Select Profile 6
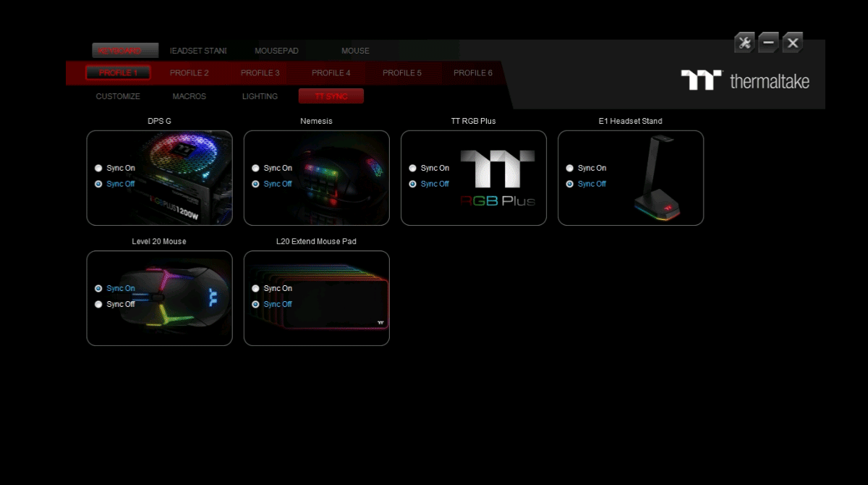Viewport: 868px width, 485px height. (473, 72)
